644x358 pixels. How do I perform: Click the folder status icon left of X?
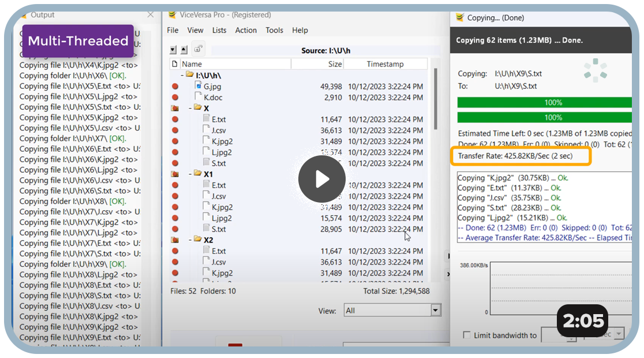point(175,109)
